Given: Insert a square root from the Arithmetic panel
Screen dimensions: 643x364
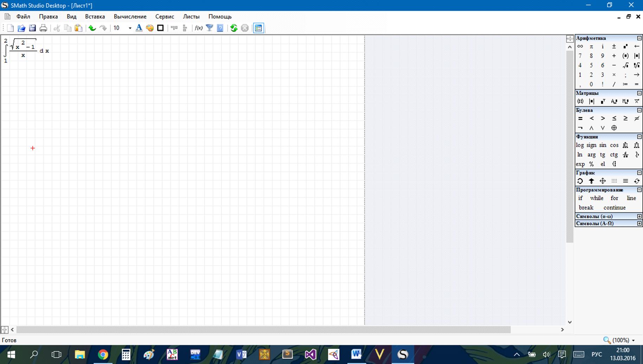Looking at the screenshot, I should coord(625,65).
